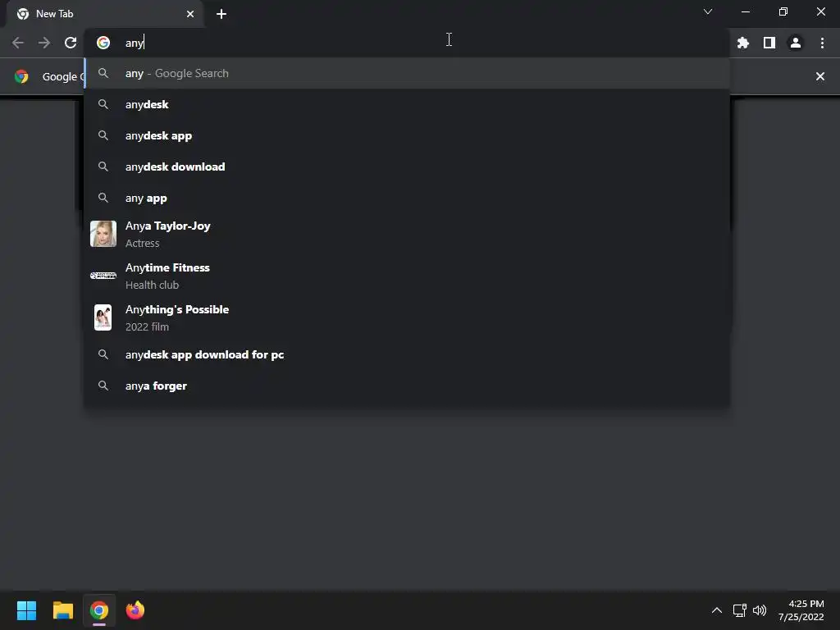Image resolution: width=840 pixels, height=630 pixels.
Task: Open a new tab with the plus button
Action: [x=221, y=14]
